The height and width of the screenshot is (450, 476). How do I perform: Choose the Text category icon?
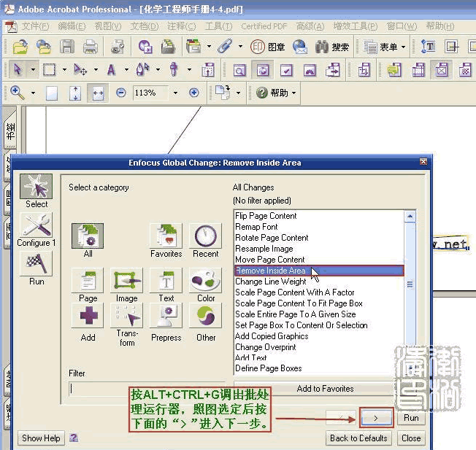[x=166, y=280]
